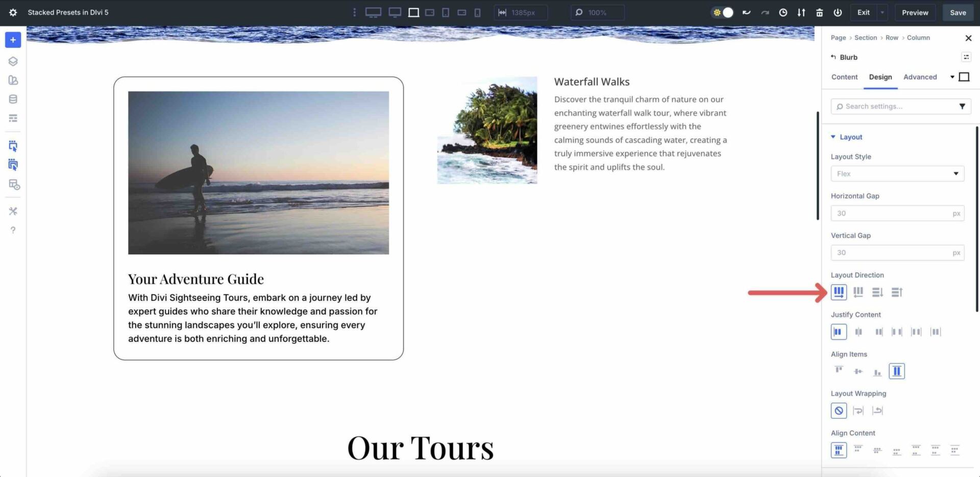Open the settings search filter funnel
Screen dimensions: 980x477
coord(963,106)
